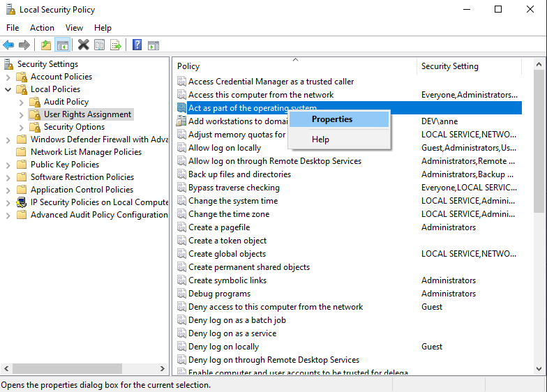
Task: Toggle the Show/Hide Console Tree icon
Action: pos(63,45)
